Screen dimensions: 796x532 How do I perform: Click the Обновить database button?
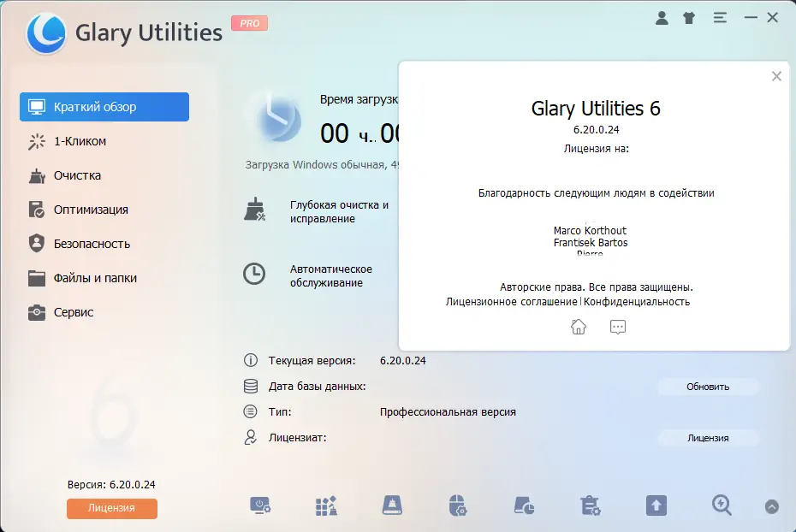708,387
